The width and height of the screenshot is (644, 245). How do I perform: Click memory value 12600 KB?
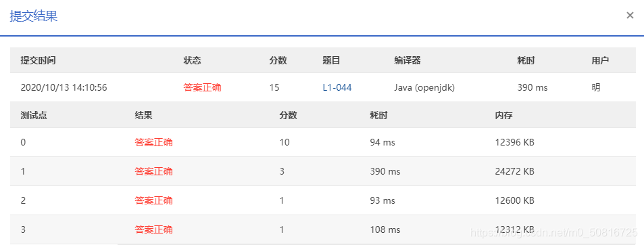(515, 200)
